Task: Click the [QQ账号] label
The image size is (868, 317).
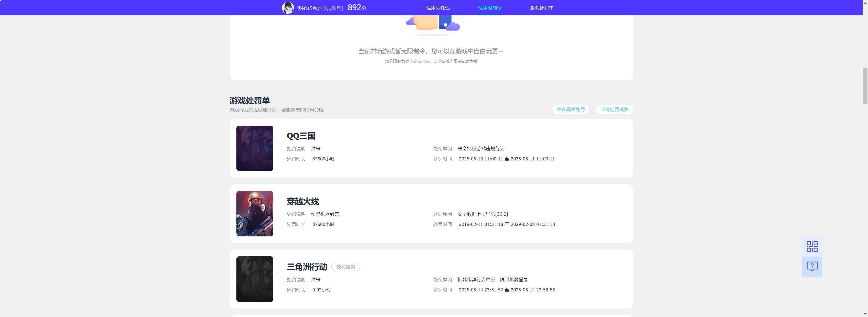Action: pos(333,8)
